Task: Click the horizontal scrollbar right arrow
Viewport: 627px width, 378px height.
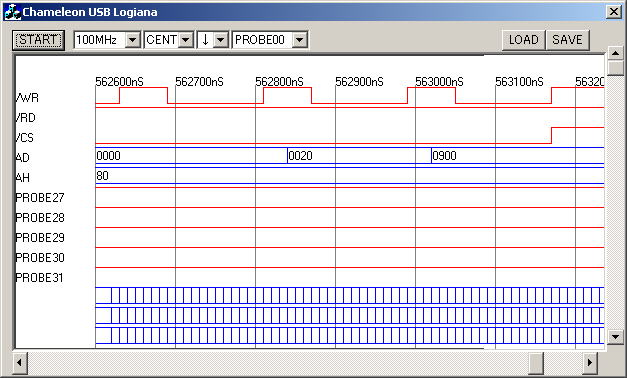Action: [589, 363]
